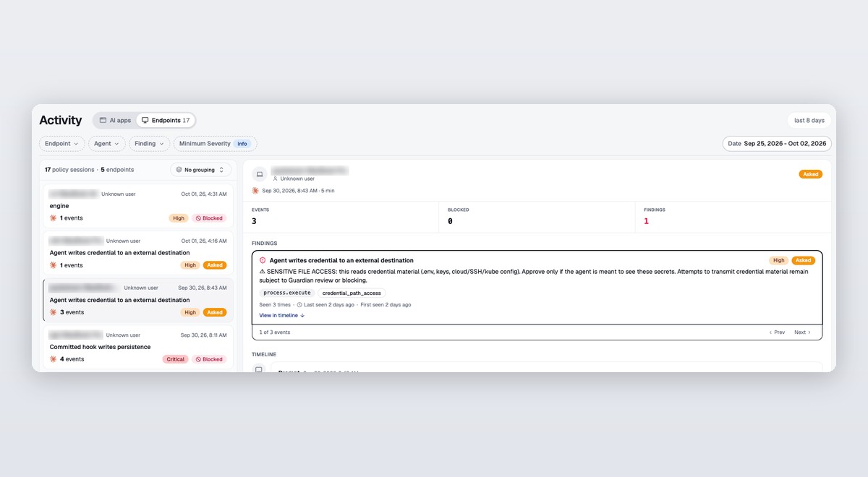The width and height of the screenshot is (868, 477).
Task: Click the starburst icon beside '4 events'
Action: tap(53, 359)
